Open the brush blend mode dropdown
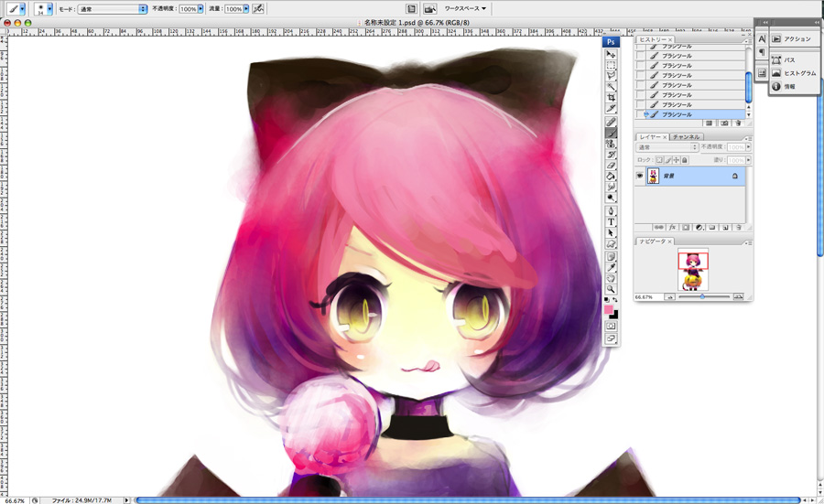 (x=113, y=9)
